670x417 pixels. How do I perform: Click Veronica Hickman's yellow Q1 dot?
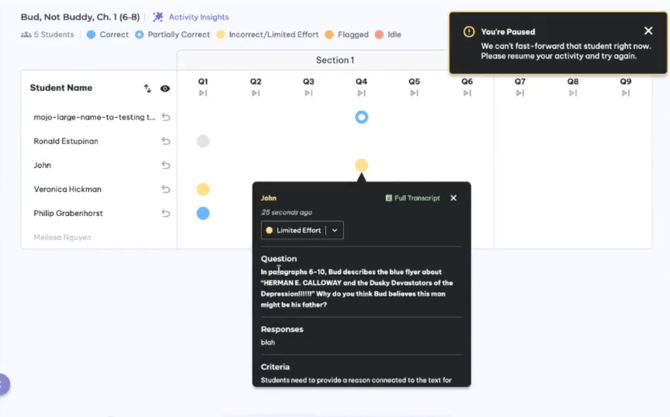point(203,189)
